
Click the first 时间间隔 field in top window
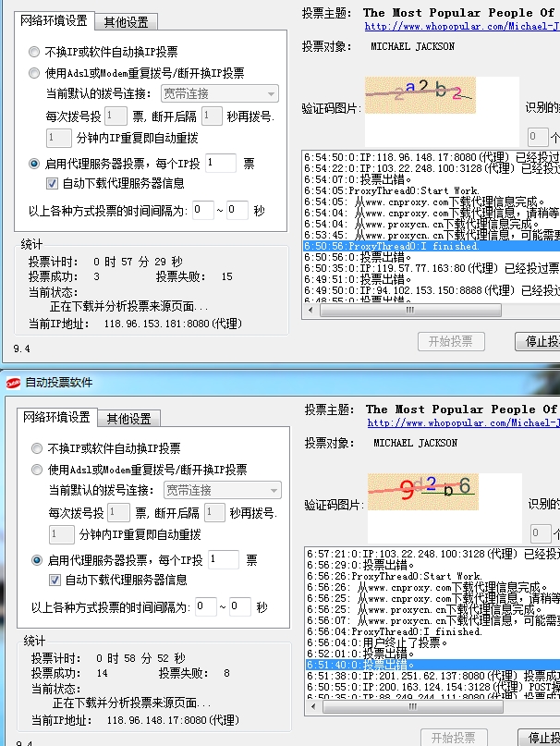[x=202, y=211]
